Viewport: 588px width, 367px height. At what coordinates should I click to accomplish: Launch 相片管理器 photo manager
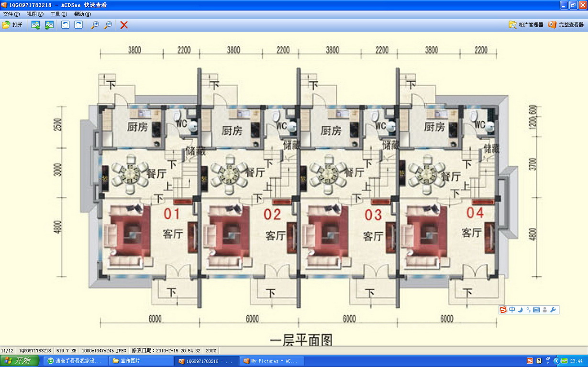(526, 25)
